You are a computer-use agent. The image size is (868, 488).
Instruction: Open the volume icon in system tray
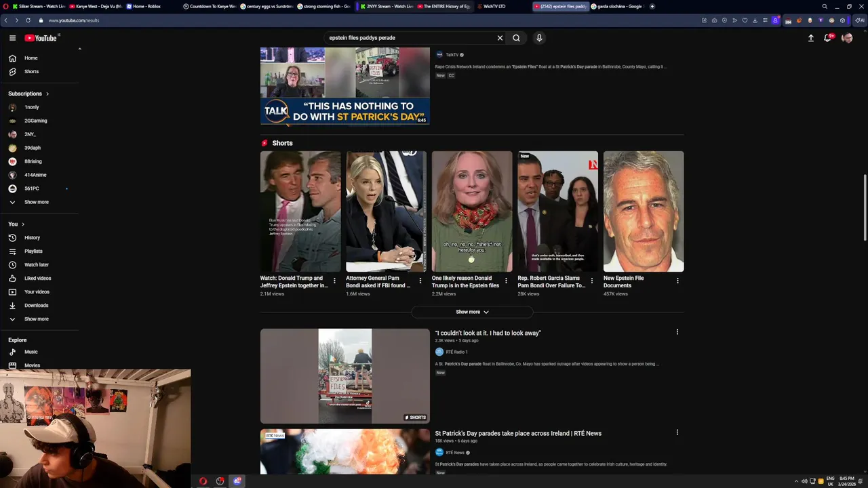(804, 481)
